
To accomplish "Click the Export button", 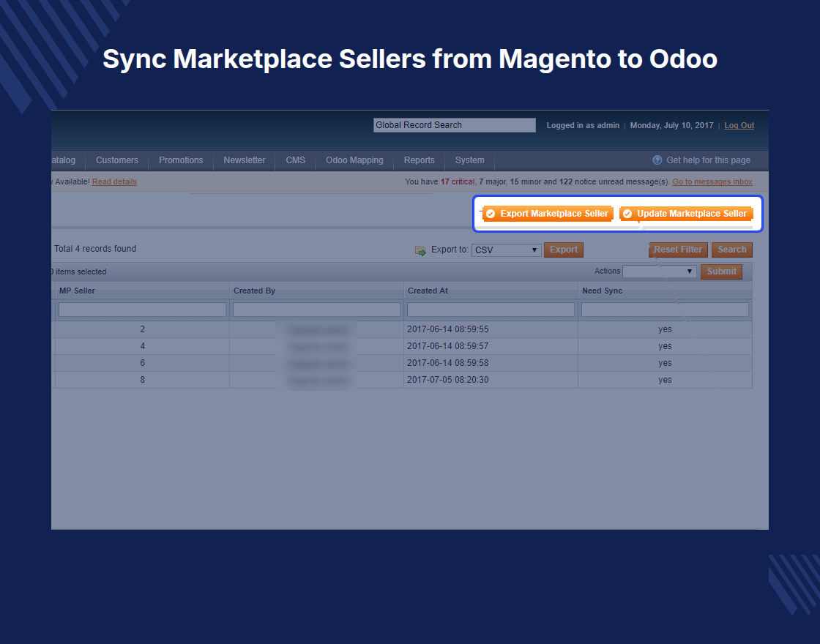I will tap(564, 250).
